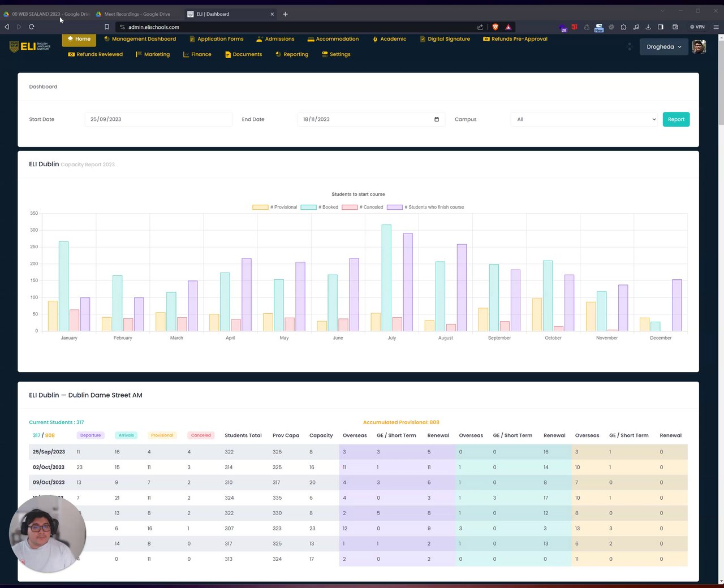Click the End Date field showing 18/11/2023
This screenshot has width=724, height=588.
371,119
